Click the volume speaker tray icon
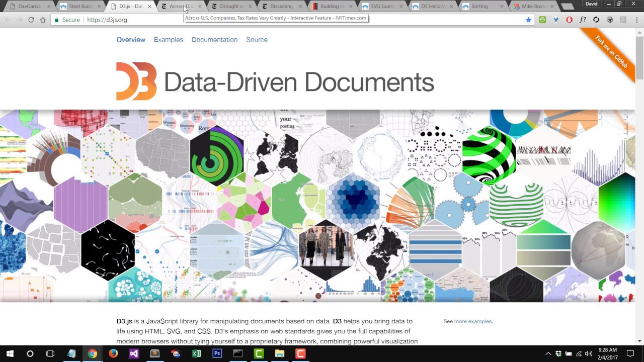Viewport: 644px width, 362px height. [588, 353]
